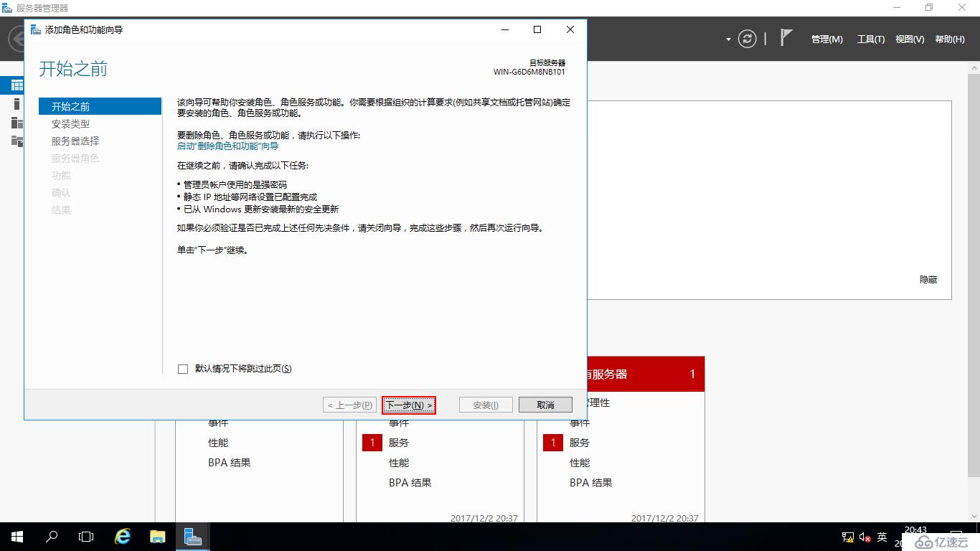The width and height of the screenshot is (980, 551).
Task: Click the 20:43 clock in the system tray
Action: point(916,530)
